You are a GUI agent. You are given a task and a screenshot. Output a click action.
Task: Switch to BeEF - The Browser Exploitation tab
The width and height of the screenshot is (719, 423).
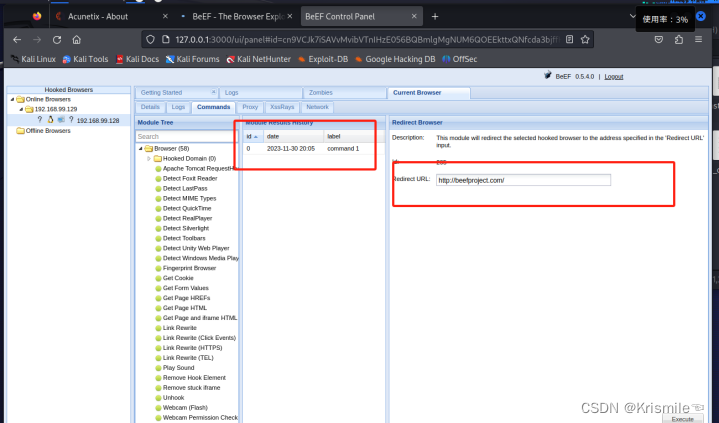238,17
